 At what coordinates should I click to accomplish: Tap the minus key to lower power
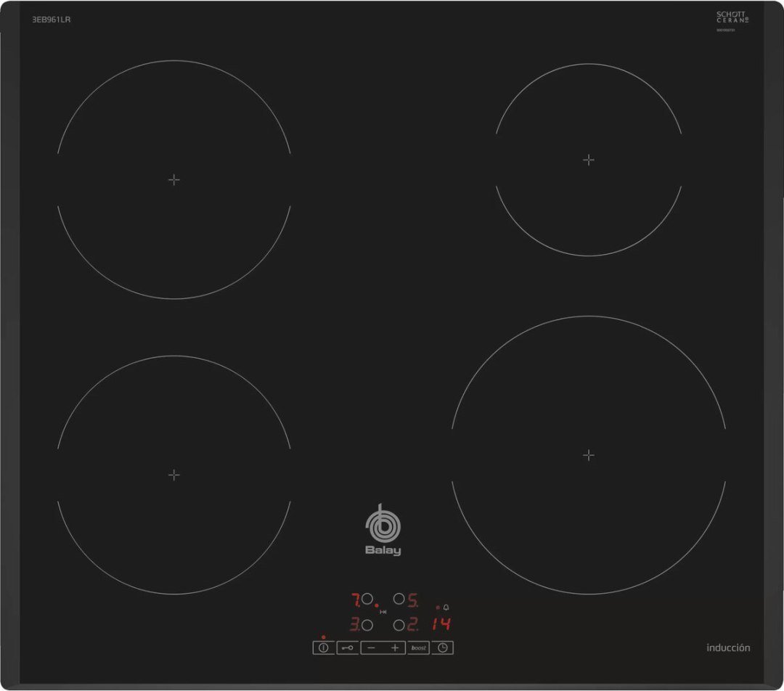(x=372, y=647)
